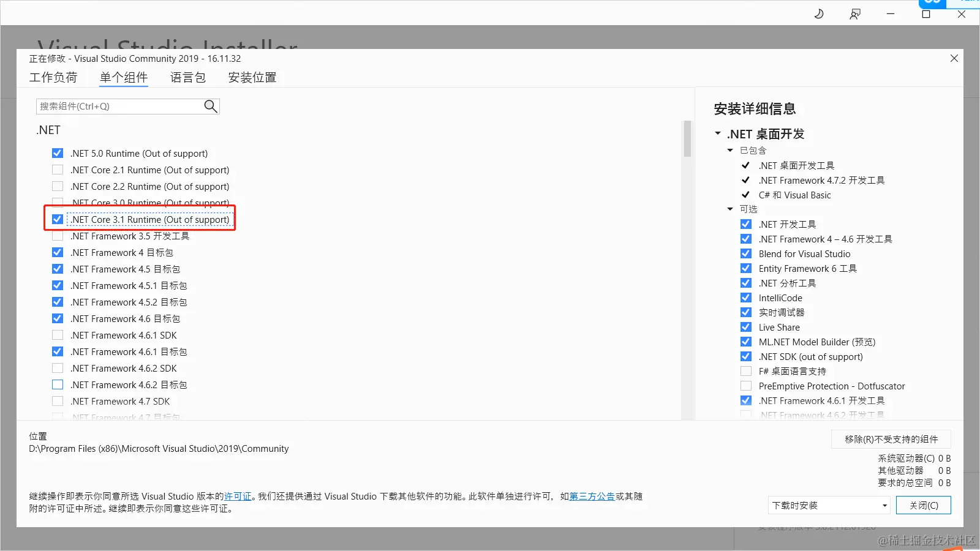Click the 许可证 license link

[x=237, y=497]
